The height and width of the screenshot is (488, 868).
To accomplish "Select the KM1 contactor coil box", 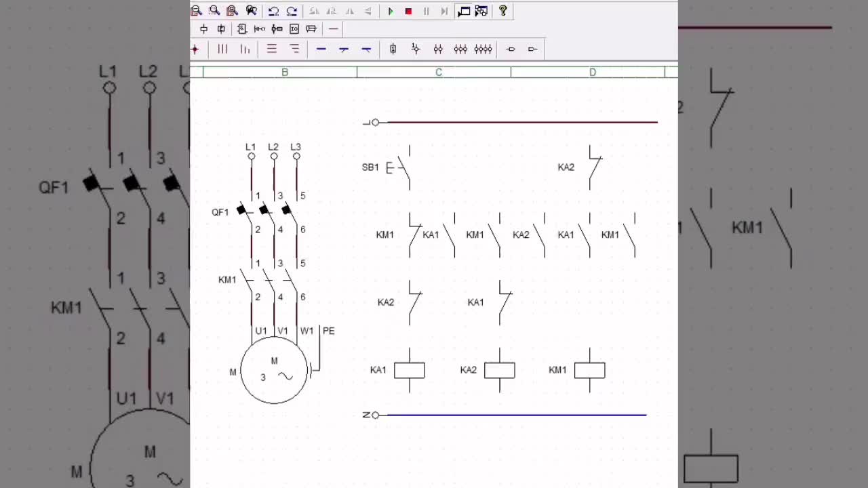I will (x=589, y=370).
